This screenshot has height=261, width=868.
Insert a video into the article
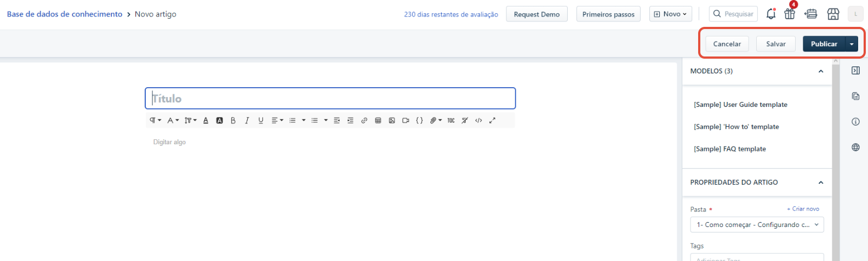click(x=406, y=121)
